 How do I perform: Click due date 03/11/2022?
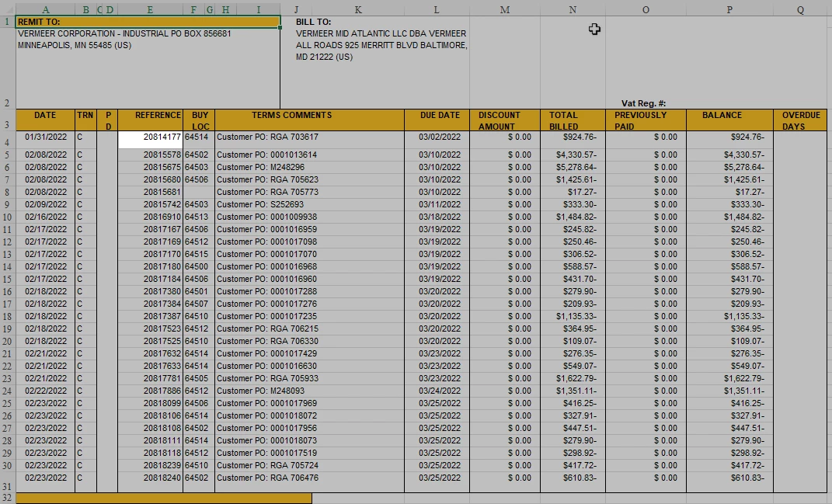(437, 204)
